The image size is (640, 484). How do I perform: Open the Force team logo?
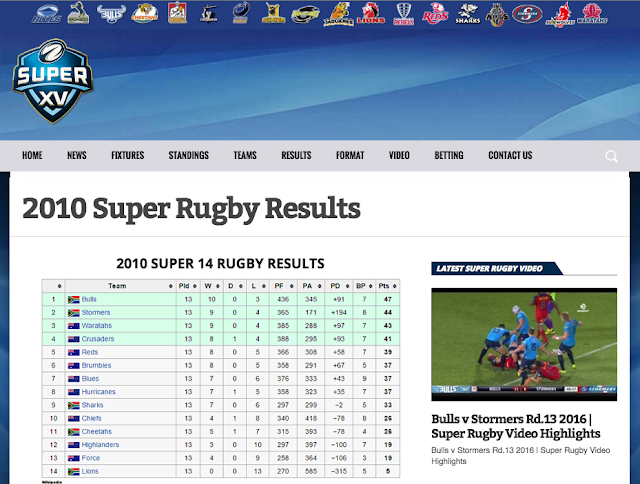pos(241,13)
